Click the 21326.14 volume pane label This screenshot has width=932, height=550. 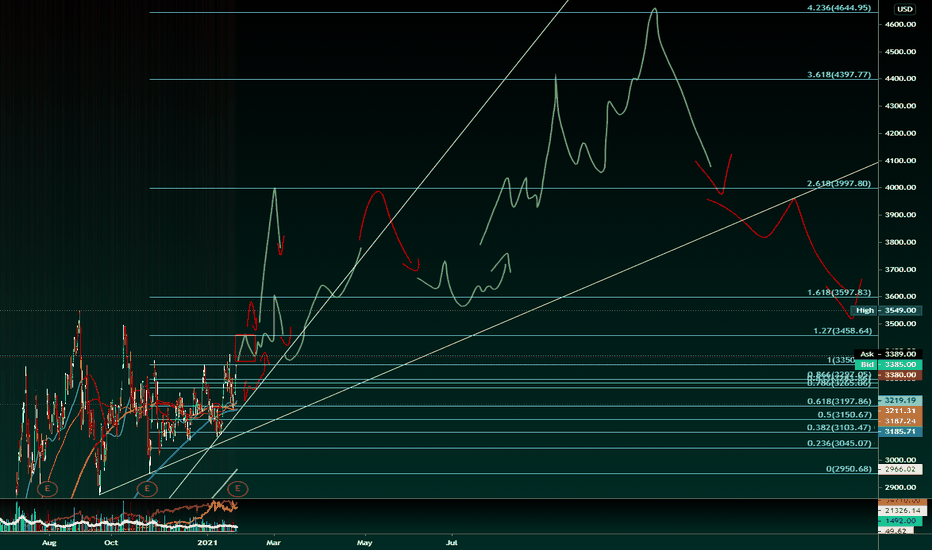pyautogui.click(x=902, y=511)
